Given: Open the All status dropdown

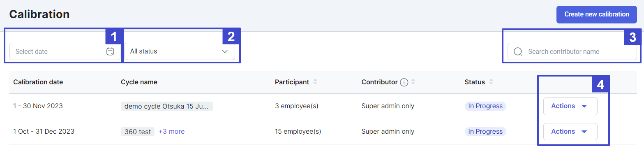Looking at the screenshot, I should (x=180, y=51).
